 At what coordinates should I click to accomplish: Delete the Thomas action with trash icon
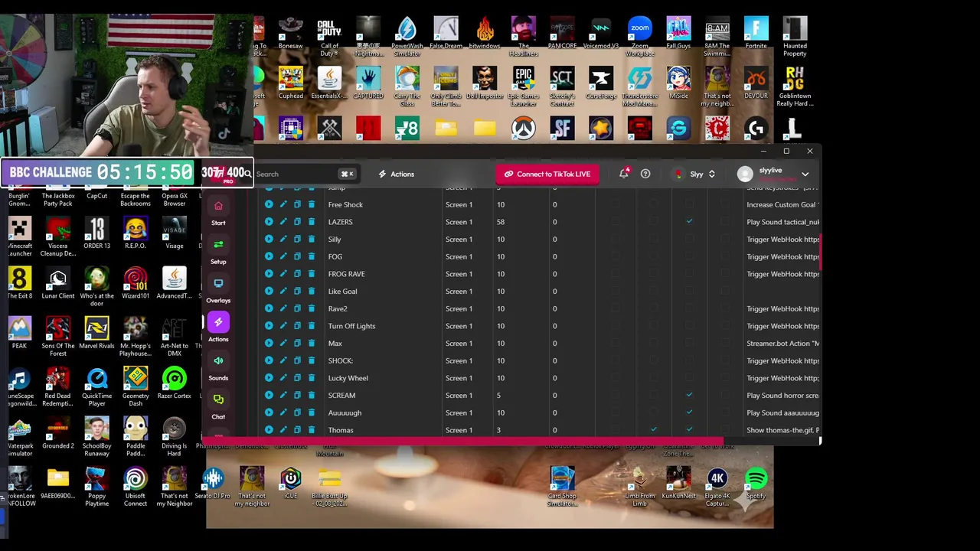312,430
